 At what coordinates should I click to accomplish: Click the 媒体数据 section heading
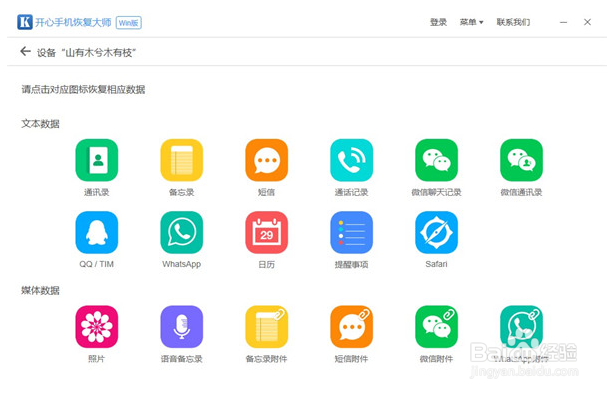point(40,290)
